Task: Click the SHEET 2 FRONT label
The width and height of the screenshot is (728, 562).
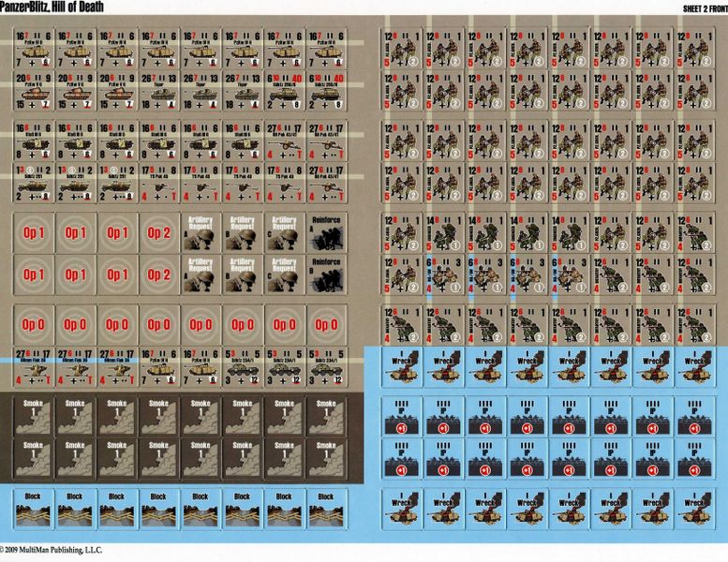Action: pos(705,8)
